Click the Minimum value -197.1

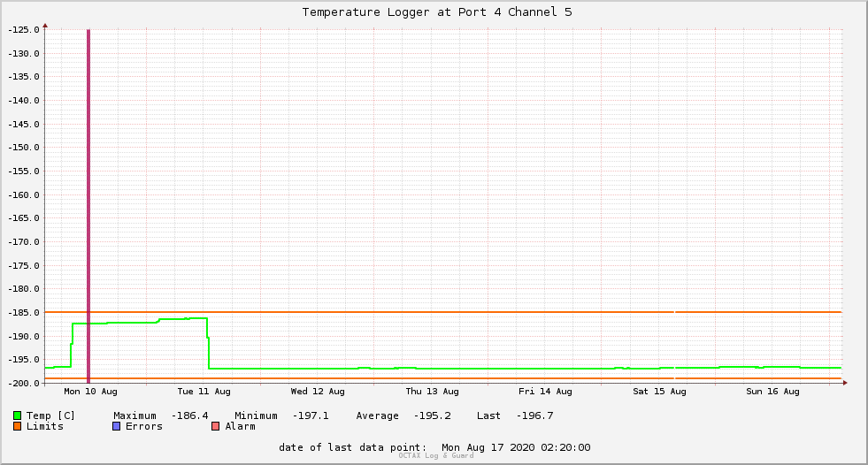311,415
